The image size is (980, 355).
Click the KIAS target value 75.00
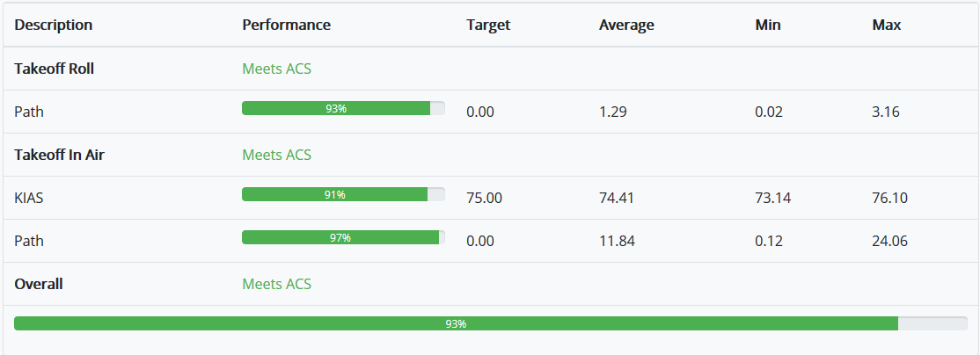(484, 198)
